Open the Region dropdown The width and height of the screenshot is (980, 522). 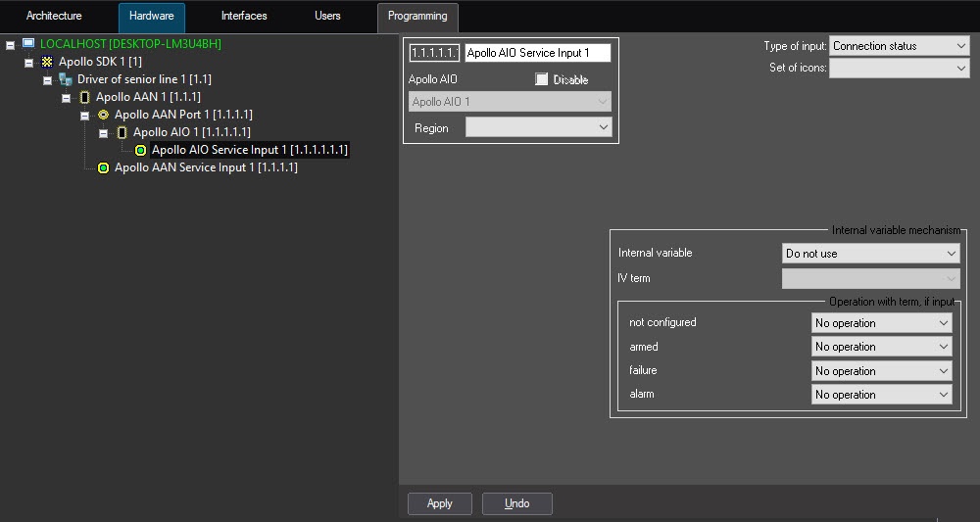(x=537, y=127)
